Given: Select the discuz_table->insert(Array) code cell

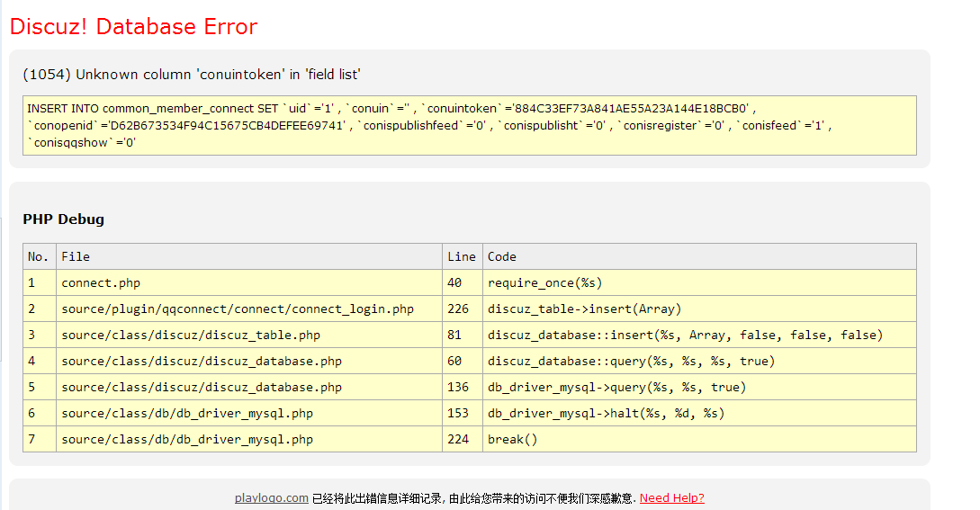Looking at the screenshot, I should [584, 309].
